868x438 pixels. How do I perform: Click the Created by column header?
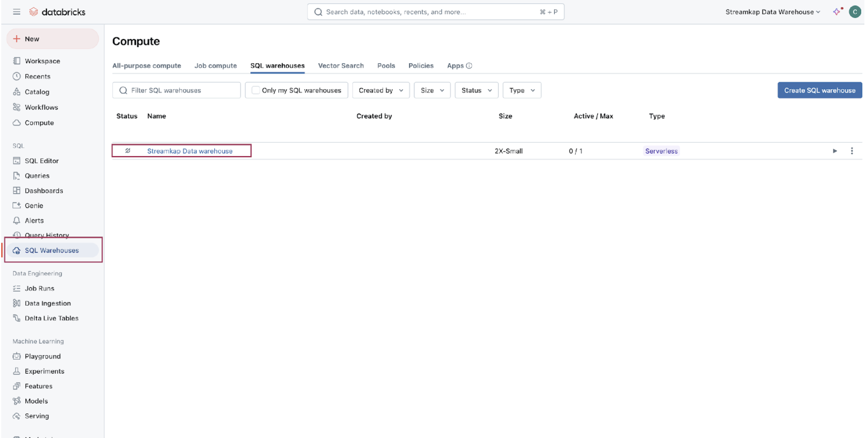[x=374, y=116]
